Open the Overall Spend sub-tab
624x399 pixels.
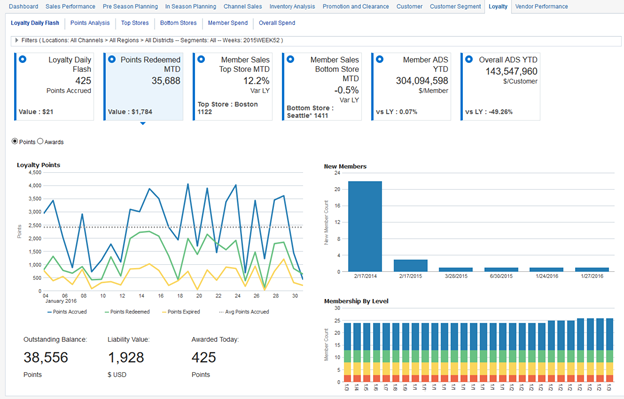pyautogui.click(x=277, y=23)
